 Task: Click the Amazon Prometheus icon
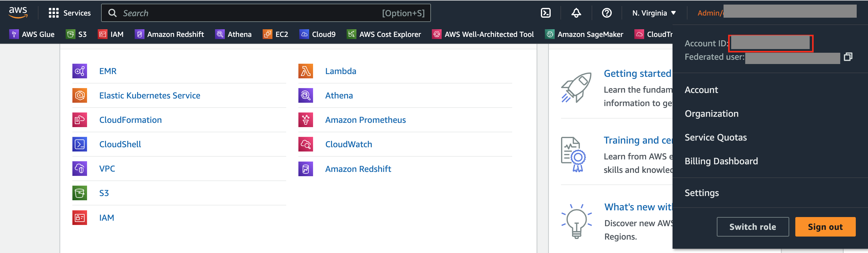305,120
